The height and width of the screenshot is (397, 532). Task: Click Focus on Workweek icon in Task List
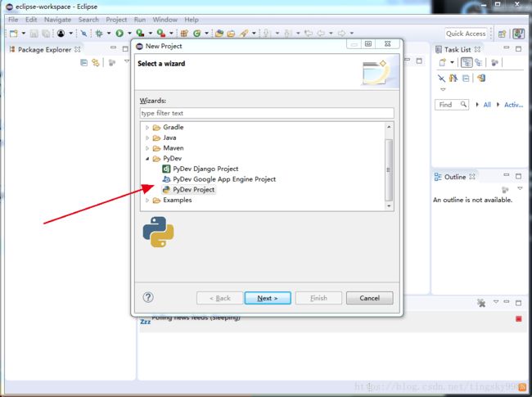(x=494, y=62)
